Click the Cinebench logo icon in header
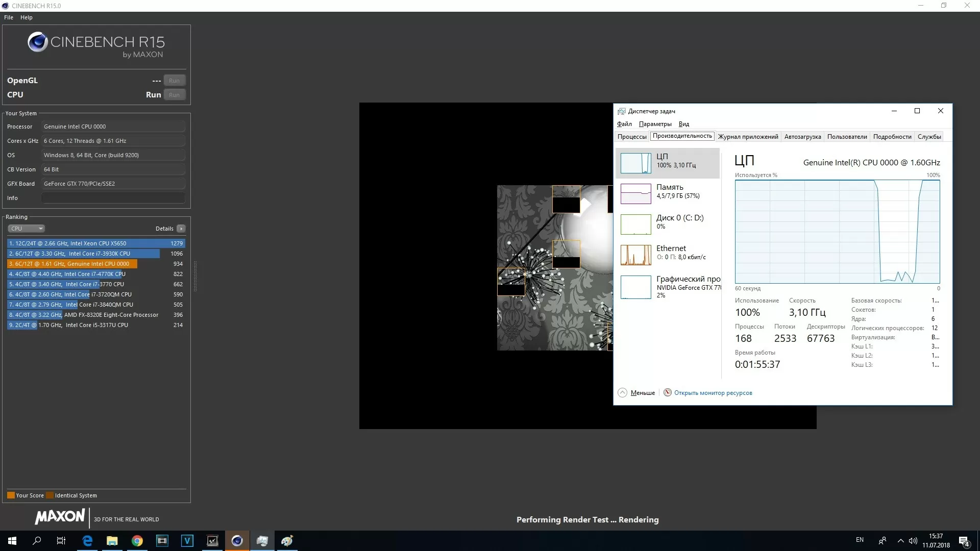Screen dimensions: 980x551 [x=37, y=42]
